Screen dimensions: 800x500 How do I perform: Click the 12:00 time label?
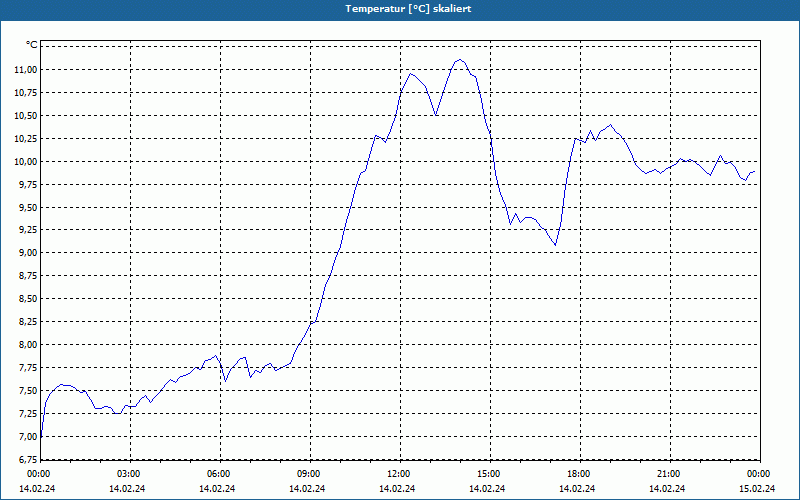pyautogui.click(x=399, y=474)
